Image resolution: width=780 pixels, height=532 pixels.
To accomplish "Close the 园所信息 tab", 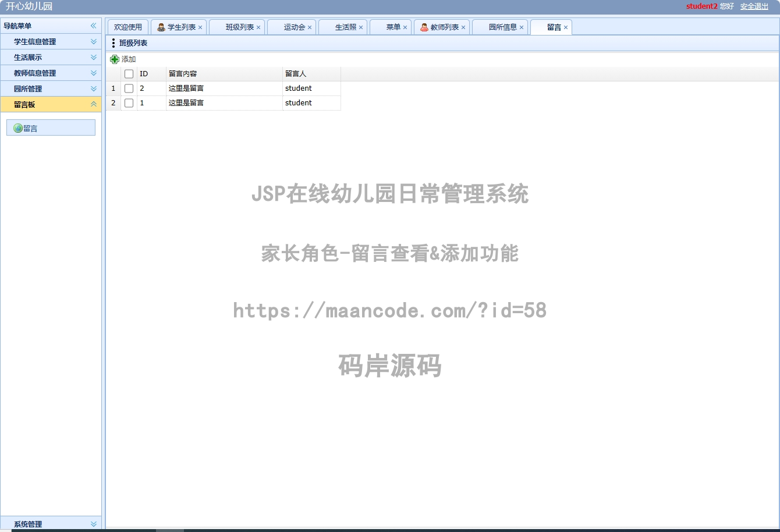I will click(x=522, y=27).
